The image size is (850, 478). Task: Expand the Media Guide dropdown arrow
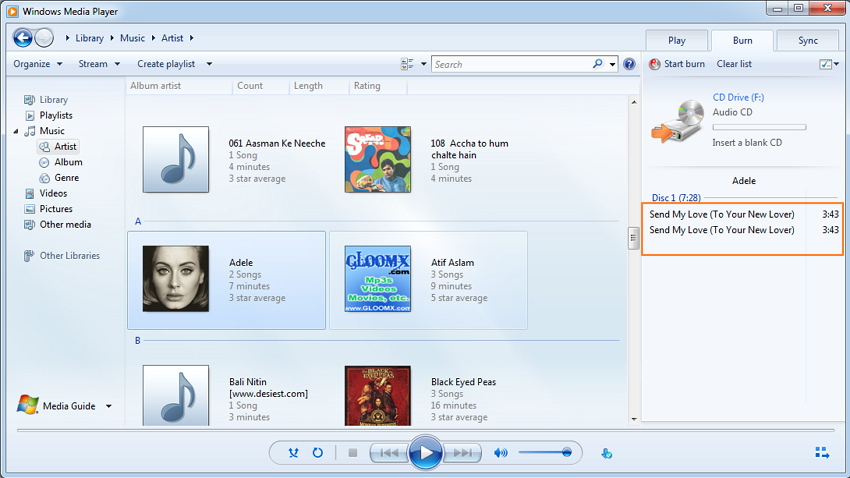(108, 406)
